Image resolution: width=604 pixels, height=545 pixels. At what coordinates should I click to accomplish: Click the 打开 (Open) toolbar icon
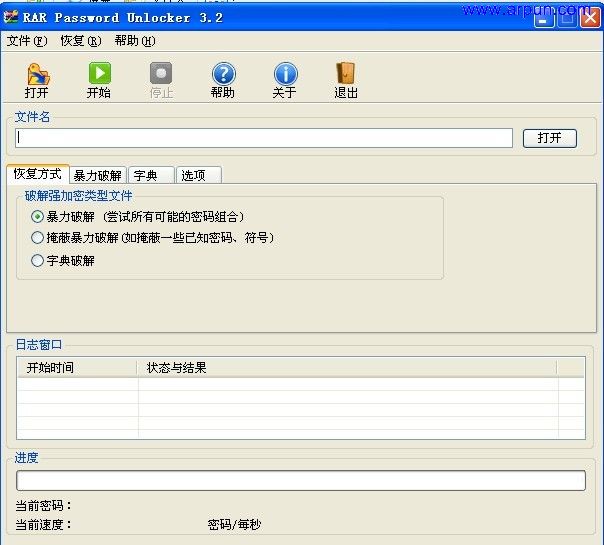37,75
